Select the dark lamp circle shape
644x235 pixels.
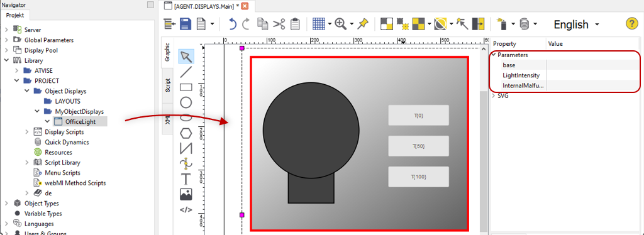tap(311, 130)
